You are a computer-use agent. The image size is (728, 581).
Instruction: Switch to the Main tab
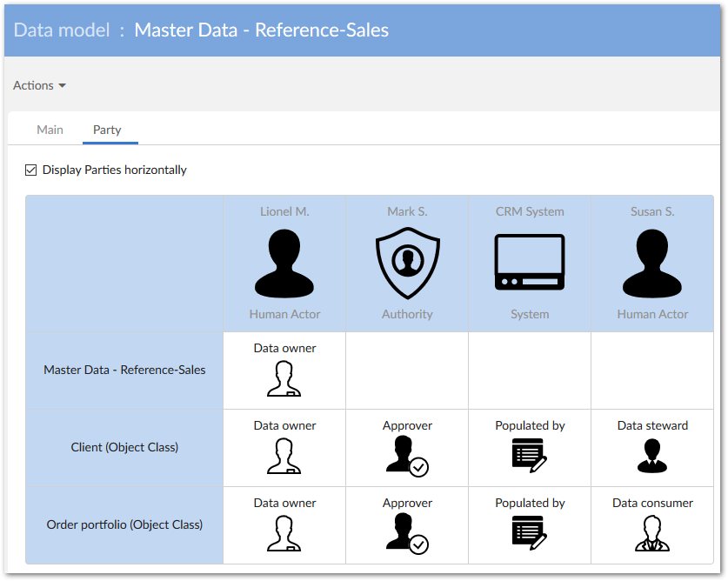tap(50, 130)
